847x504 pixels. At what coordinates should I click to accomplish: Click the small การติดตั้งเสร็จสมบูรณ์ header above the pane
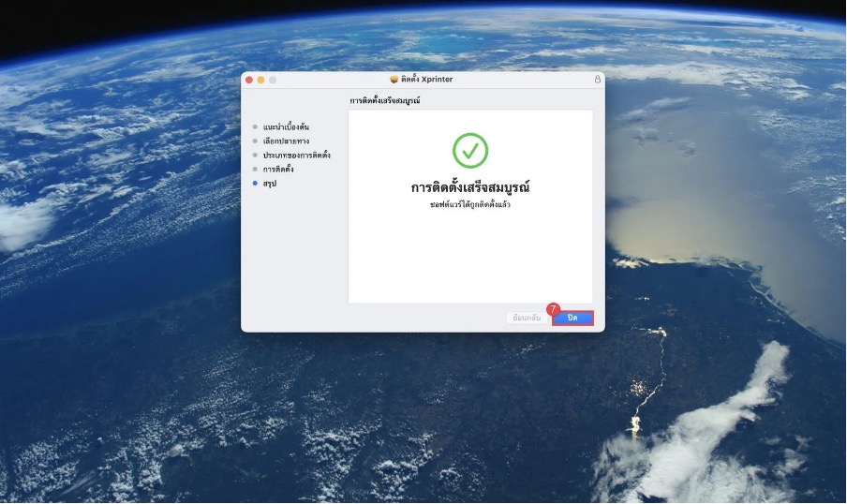pyautogui.click(x=384, y=100)
